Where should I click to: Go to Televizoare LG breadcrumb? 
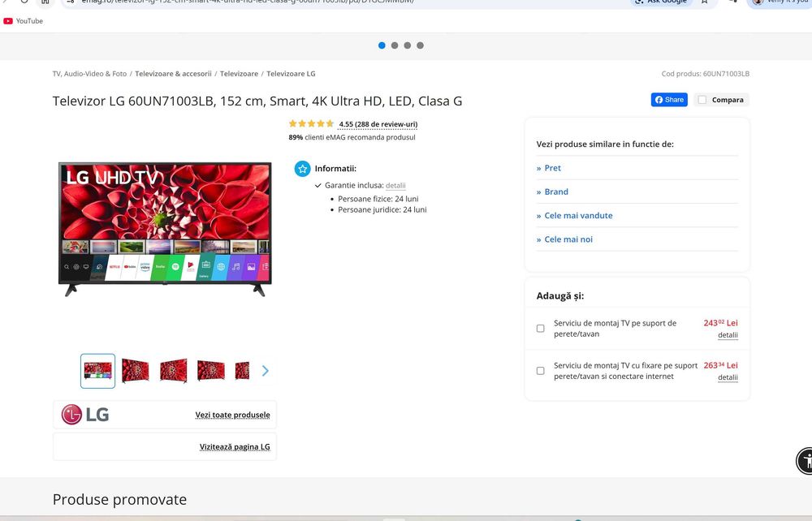point(291,74)
